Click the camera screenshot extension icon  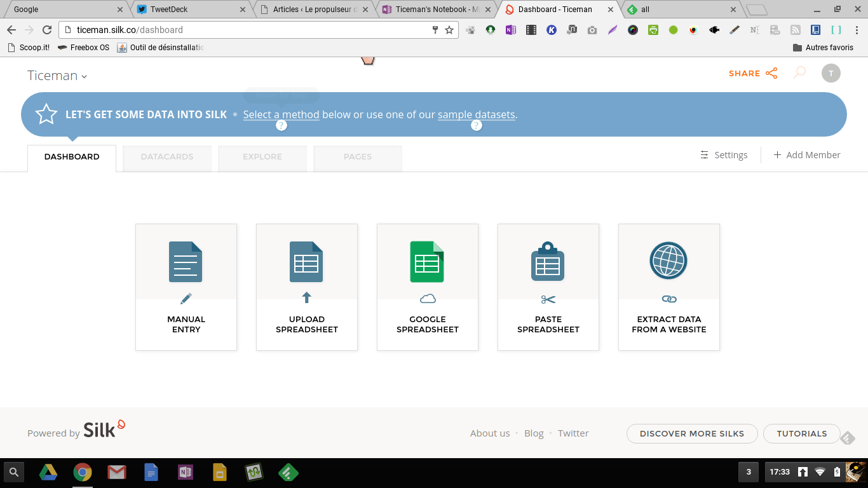point(592,30)
